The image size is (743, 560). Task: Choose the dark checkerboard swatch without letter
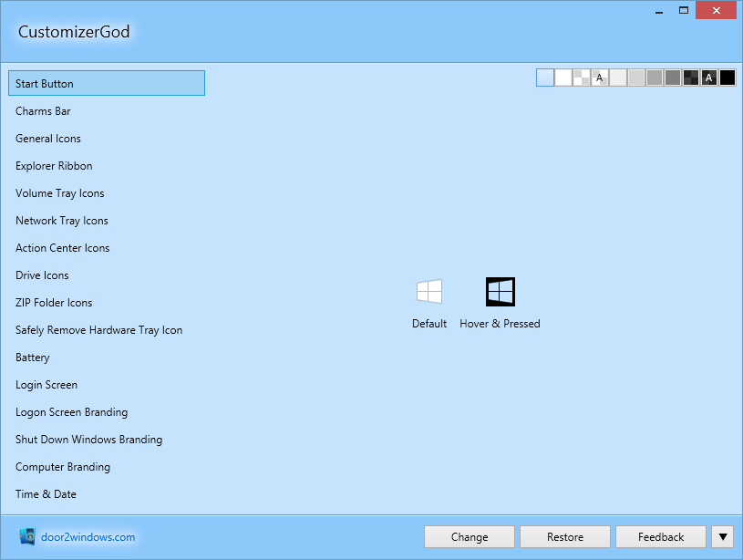(691, 78)
